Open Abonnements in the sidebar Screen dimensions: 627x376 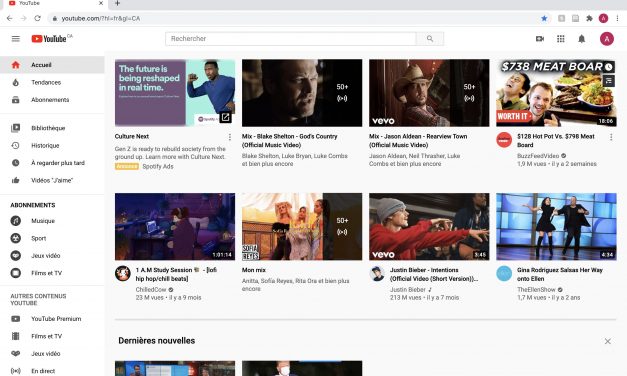pyautogui.click(x=52, y=100)
